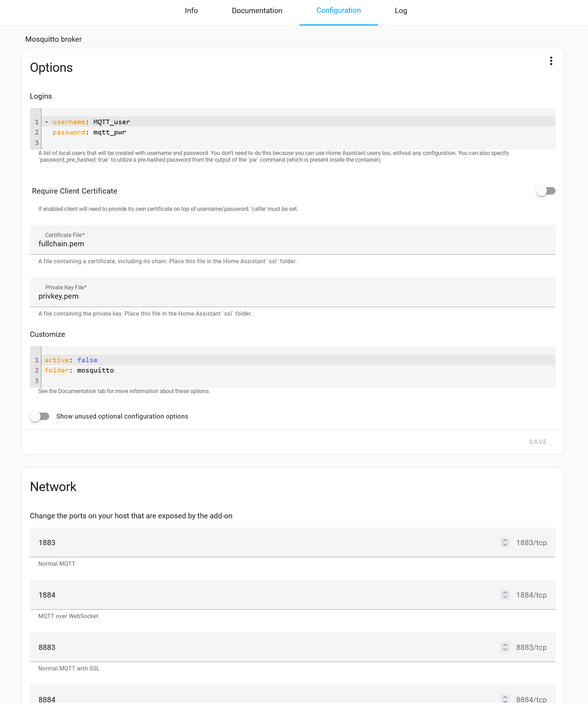
Task: Click the Normal MQTT port 1883 field
Action: click(x=265, y=542)
